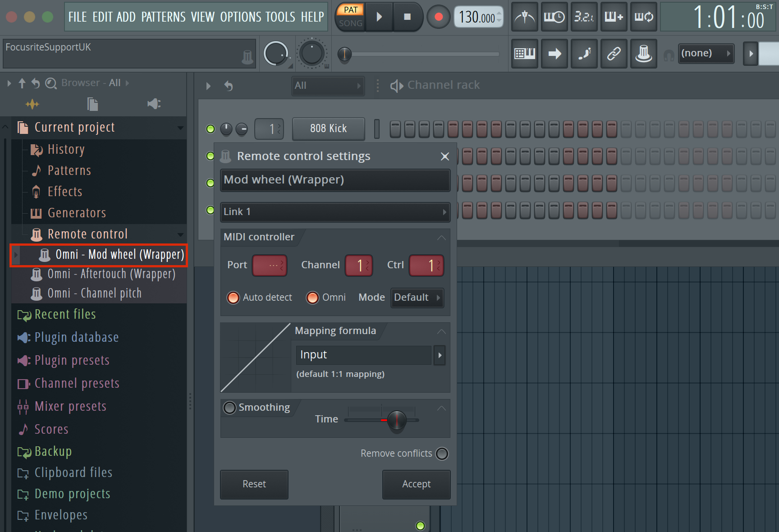Viewport: 779px width, 532px height.
Task: Click the arrow icon next to the keyboard
Action: click(x=554, y=54)
